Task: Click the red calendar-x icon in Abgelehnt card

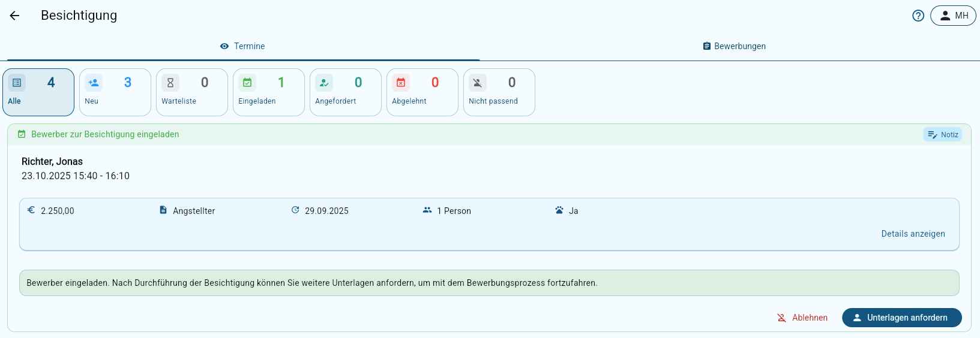Action: tap(401, 83)
